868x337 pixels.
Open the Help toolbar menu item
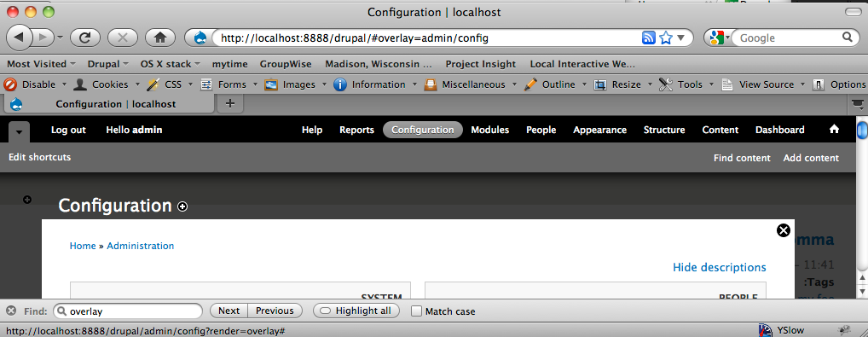click(312, 130)
